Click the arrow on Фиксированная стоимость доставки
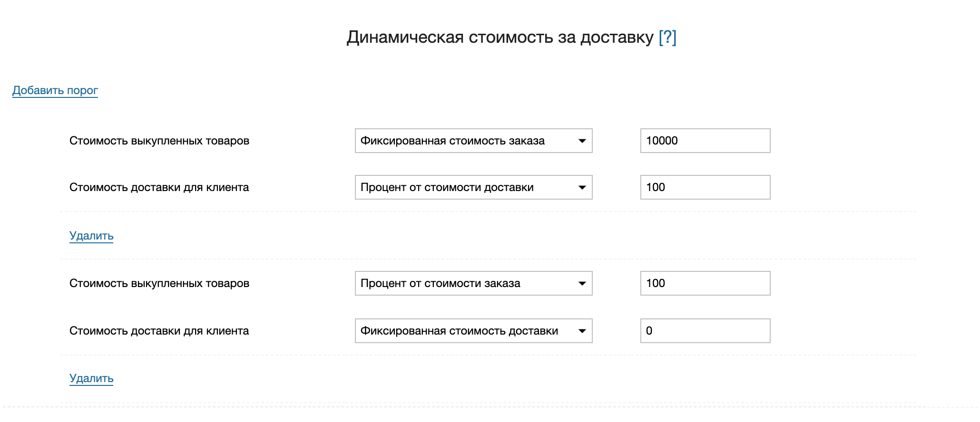The image size is (980, 422). 583,331
